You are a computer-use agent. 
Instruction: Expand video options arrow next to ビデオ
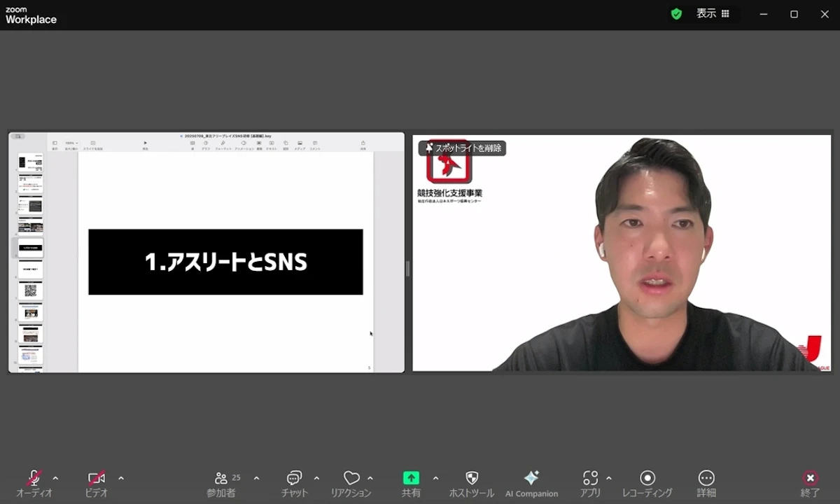tap(121, 479)
